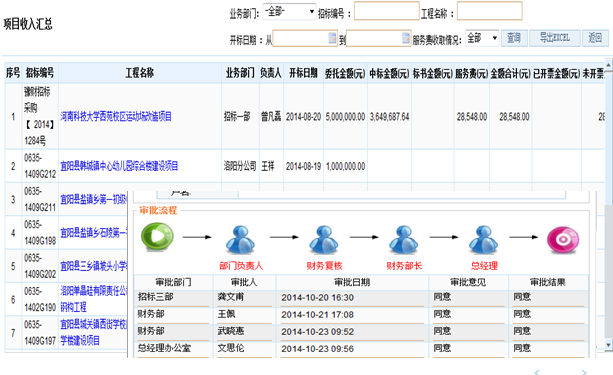Image resolution: width=613 pixels, height=375 pixels.
Task: Click the 负责人 column header
Action: tap(271, 73)
